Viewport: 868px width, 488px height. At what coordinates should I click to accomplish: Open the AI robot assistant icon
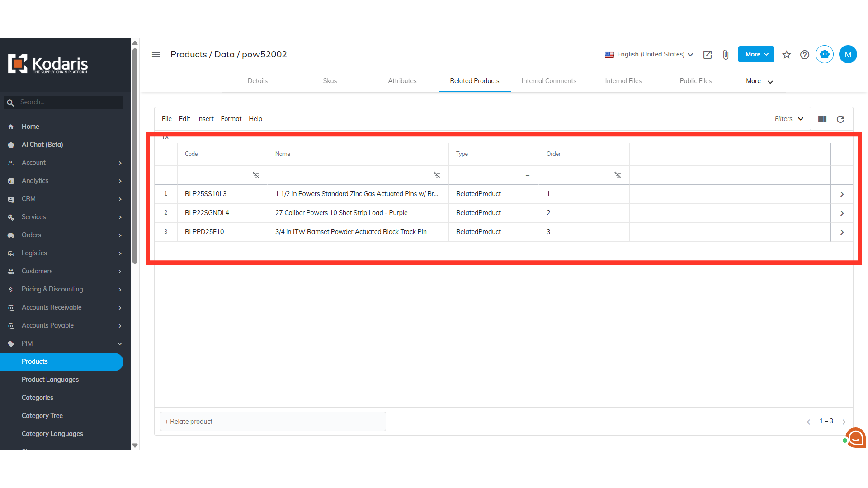(x=824, y=55)
